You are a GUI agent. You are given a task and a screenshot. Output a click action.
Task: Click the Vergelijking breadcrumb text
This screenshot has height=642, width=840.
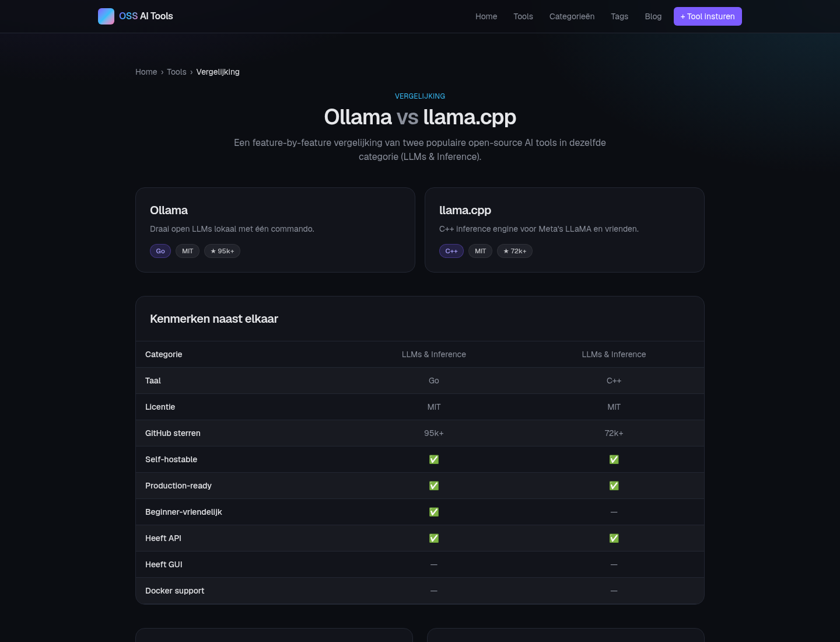[218, 72]
